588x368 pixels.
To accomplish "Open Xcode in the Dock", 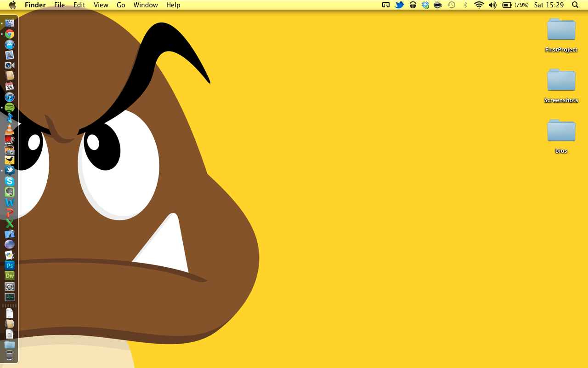I will tap(10, 234).
